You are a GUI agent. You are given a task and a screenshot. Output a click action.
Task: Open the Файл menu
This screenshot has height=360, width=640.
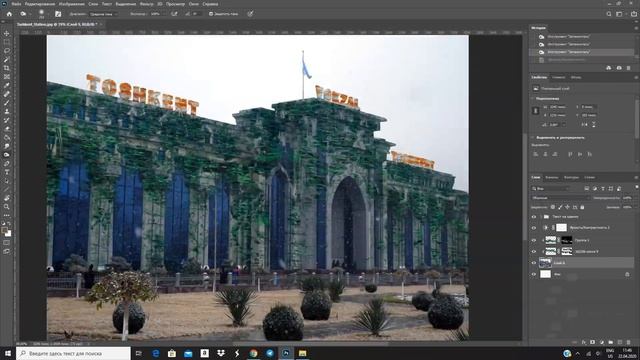(x=16, y=4)
